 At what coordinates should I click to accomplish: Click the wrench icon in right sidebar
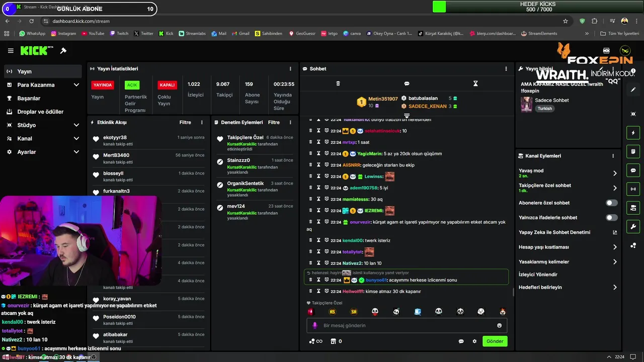633,226
